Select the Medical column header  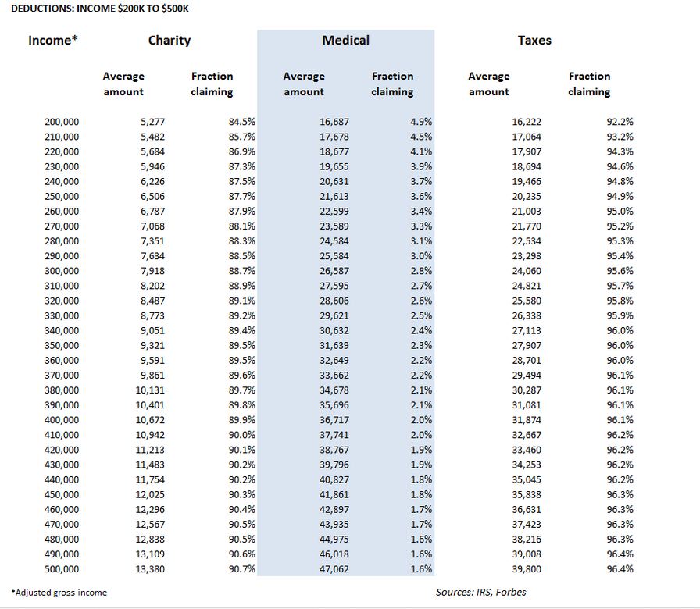tap(345, 40)
